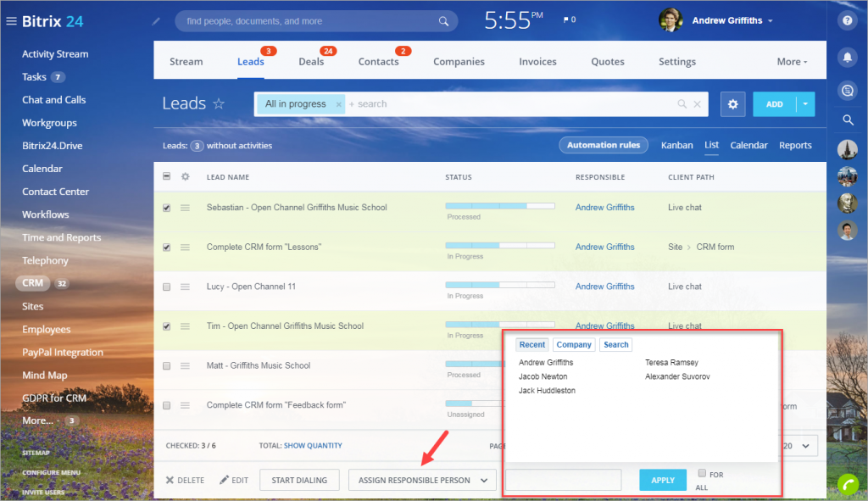Open the Invoices tab
This screenshot has height=501, width=868.
(x=537, y=61)
